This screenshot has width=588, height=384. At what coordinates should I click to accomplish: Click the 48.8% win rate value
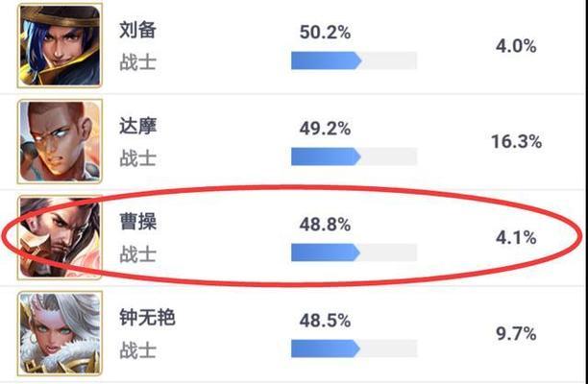(325, 225)
